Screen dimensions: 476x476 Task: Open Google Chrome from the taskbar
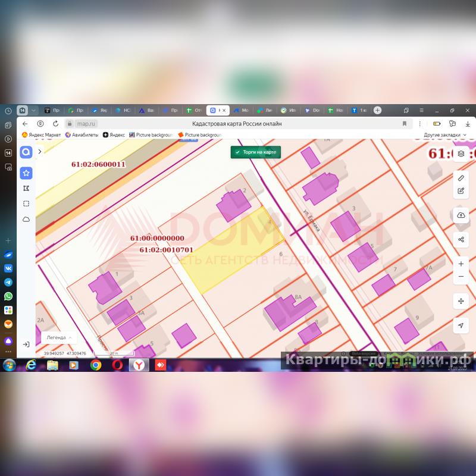[x=96, y=365]
